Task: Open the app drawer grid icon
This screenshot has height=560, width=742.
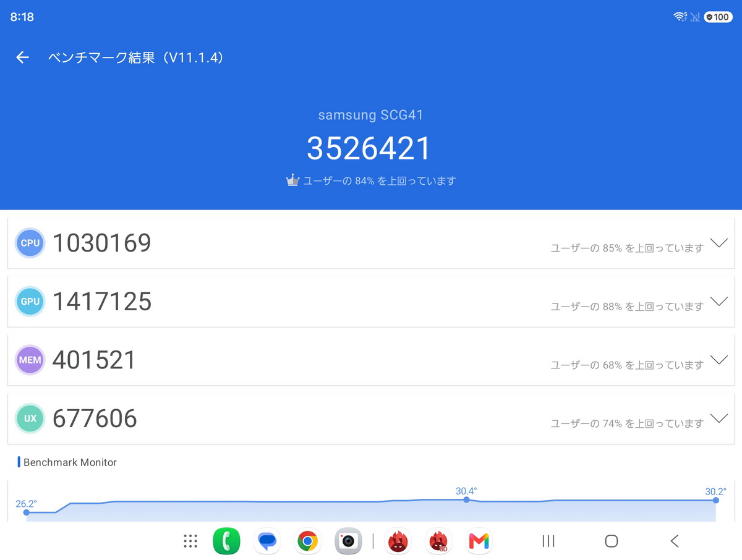Action: coord(190,541)
